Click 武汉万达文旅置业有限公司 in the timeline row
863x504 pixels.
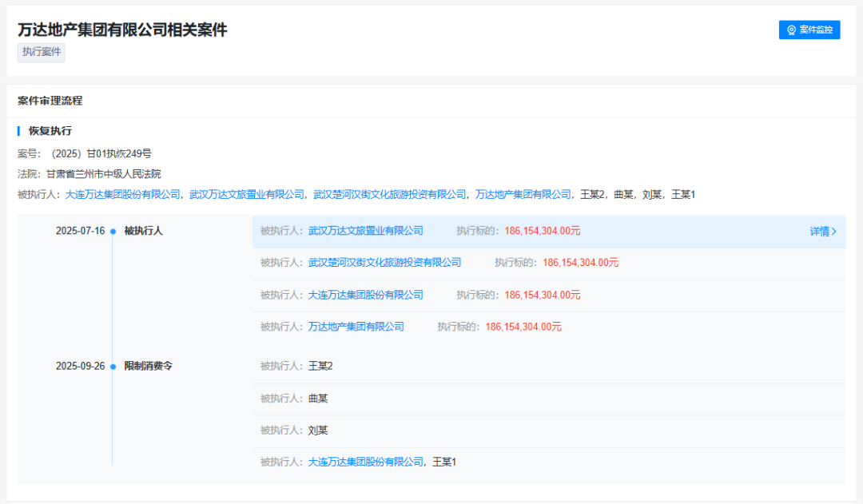click(x=365, y=231)
